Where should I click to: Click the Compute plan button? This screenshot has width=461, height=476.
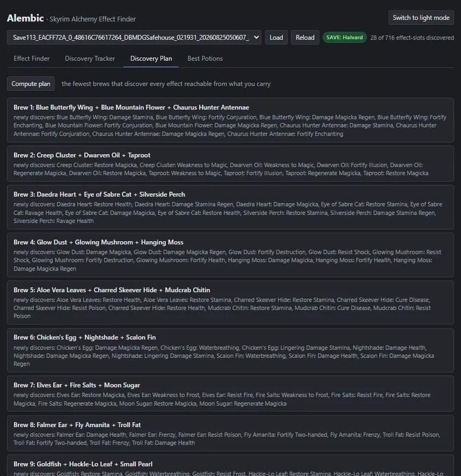[x=31, y=84]
